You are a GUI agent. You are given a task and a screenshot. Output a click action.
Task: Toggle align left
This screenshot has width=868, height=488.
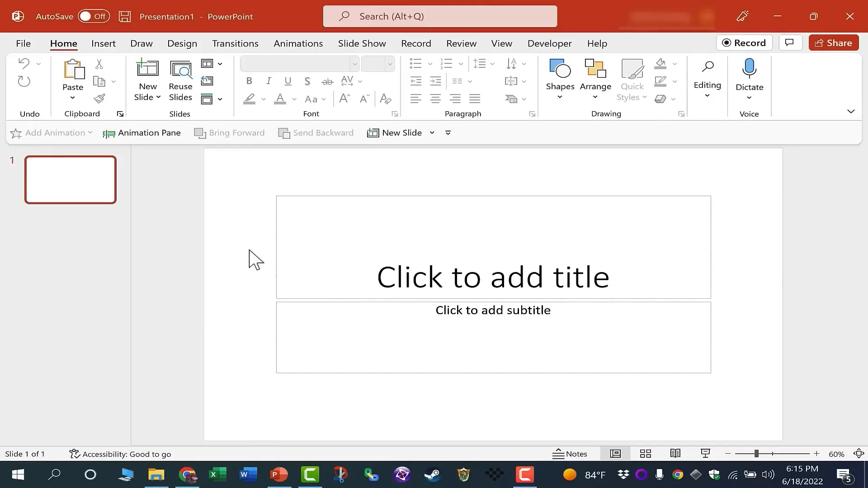[415, 99]
